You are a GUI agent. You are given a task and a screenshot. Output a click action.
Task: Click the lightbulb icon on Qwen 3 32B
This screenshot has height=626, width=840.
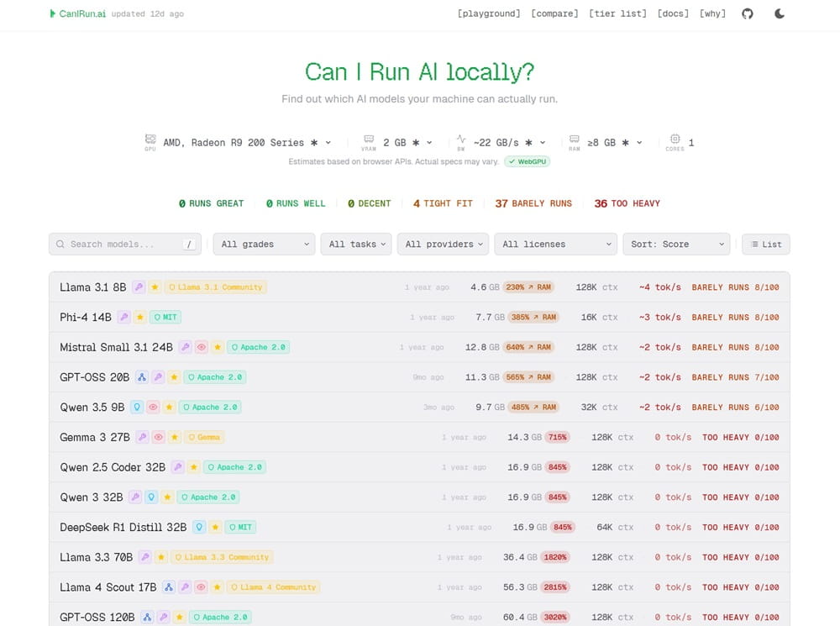coord(151,497)
